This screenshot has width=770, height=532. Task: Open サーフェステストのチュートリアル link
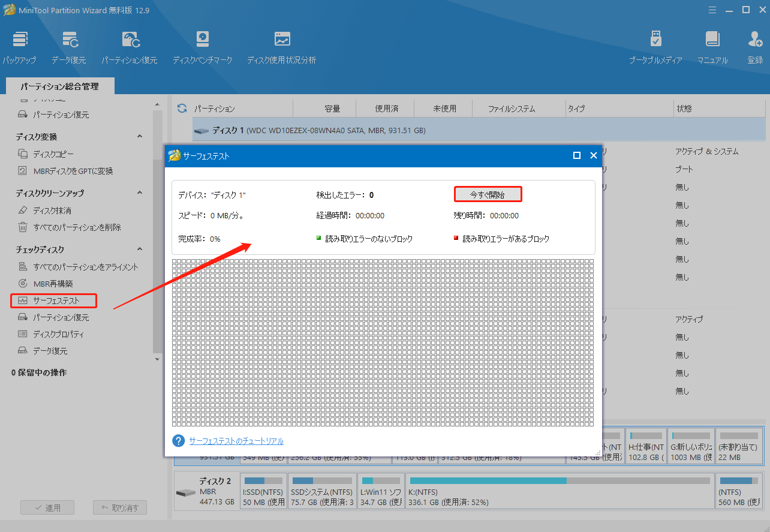pos(236,441)
